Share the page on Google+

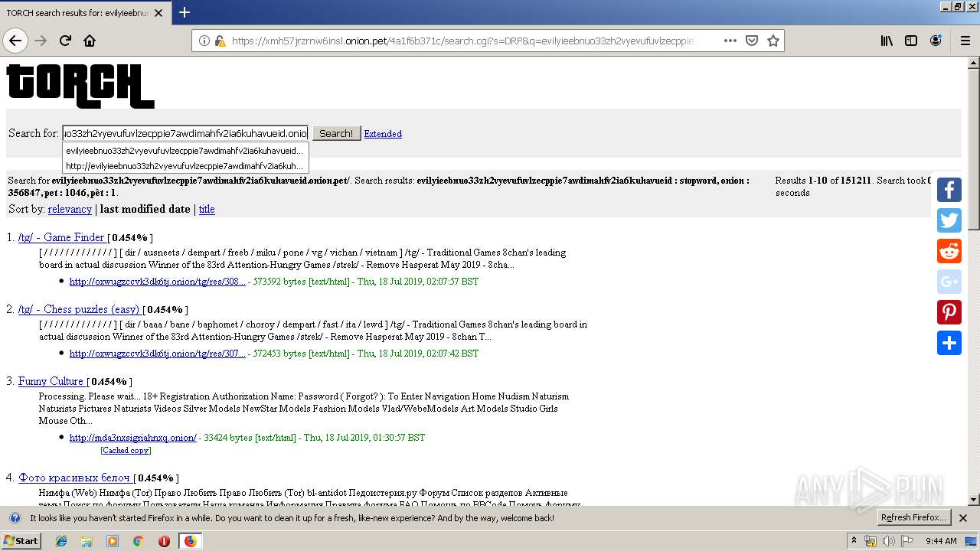[x=949, y=282]
